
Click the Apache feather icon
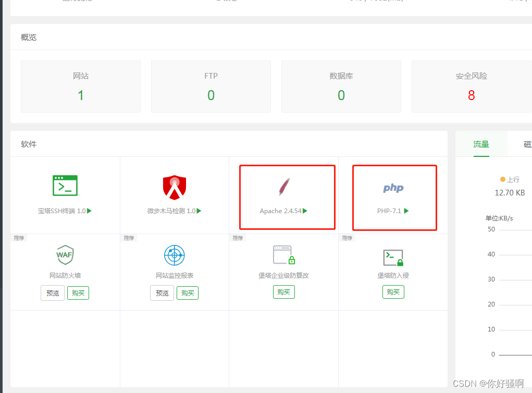pyautogui.click(x=284, y=187)
